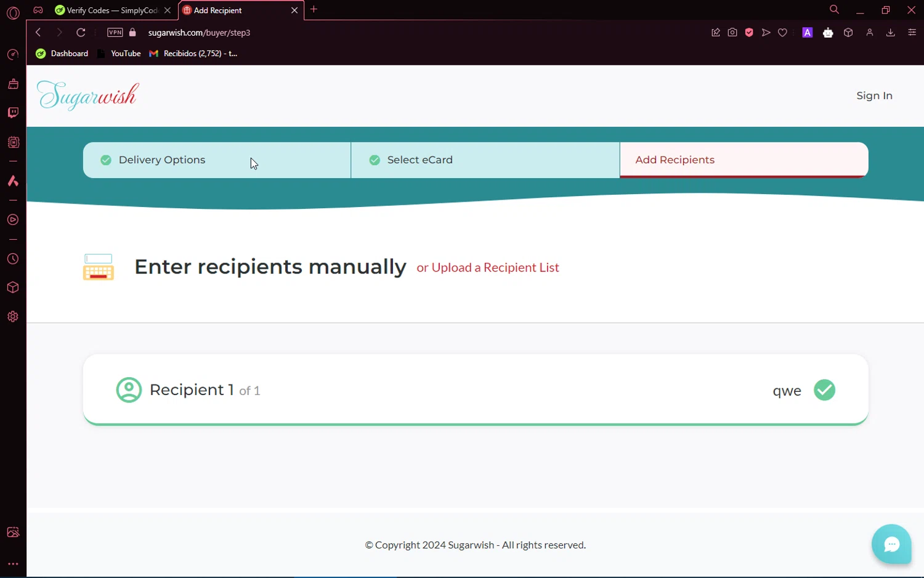Open the robot extension icon in toolbar
The image size is (924, 578).
(x=828, y=33)
